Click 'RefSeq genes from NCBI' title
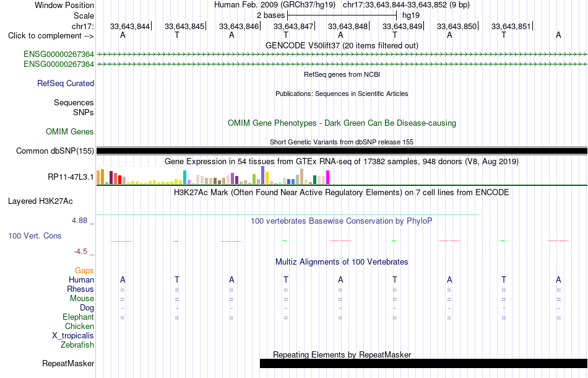 tap(342, 74)
